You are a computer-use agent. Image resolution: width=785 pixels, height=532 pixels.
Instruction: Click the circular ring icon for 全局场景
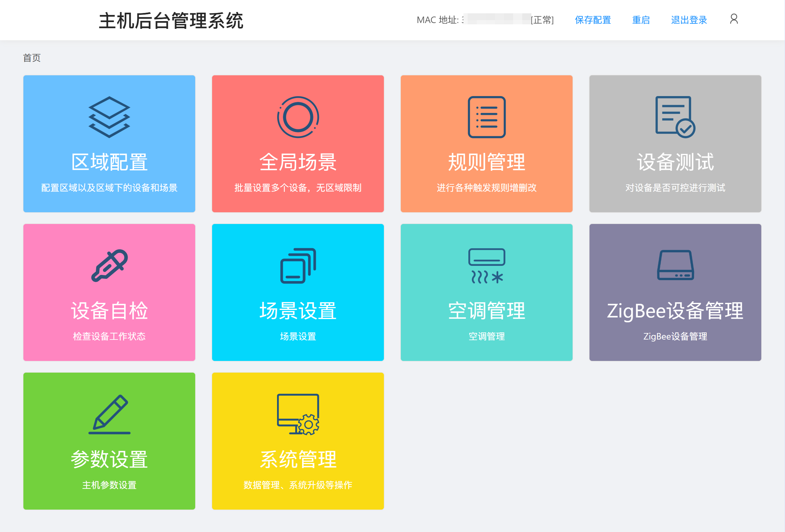[x=298, y=117]
